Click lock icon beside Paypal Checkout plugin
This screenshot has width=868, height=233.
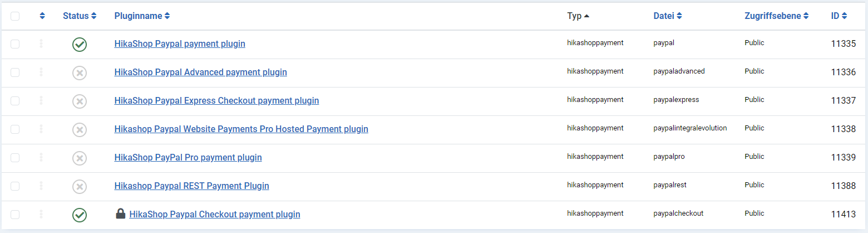[x=120, y=213]
